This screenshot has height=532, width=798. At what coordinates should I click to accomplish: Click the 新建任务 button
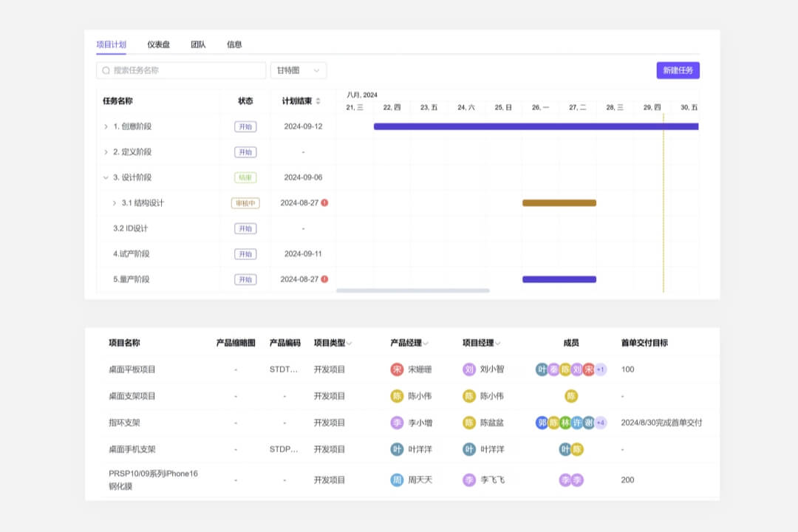pos(678,70)
